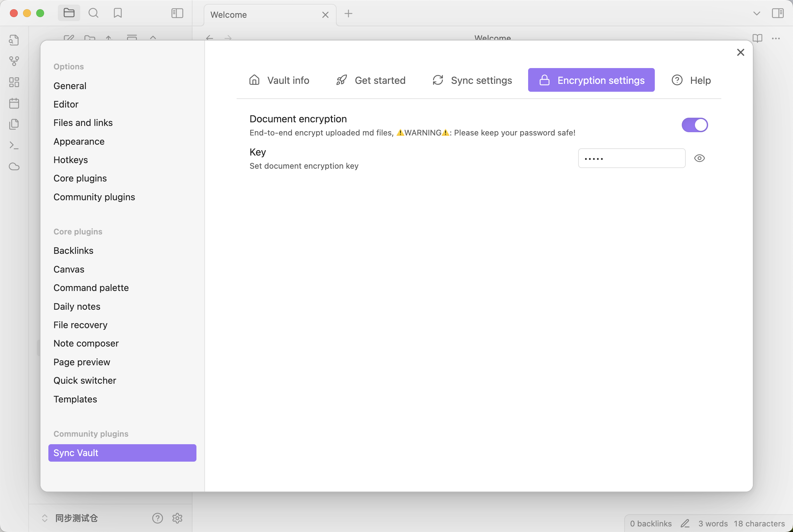The width and height of the screenshot is (793, 532).
Task: Toggle the left sidebar panel icon
Action: [177, 13]
